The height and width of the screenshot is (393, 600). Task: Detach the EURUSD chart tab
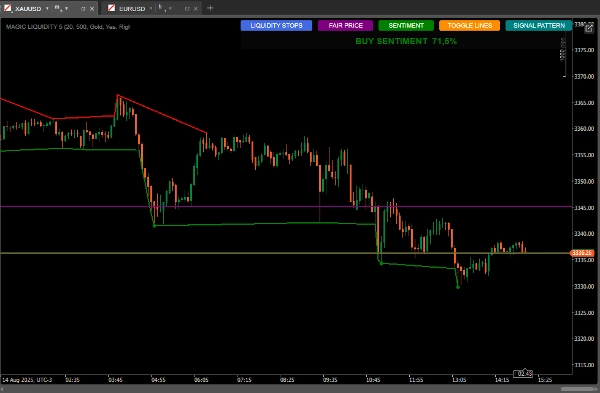click(x=187, y=8)
